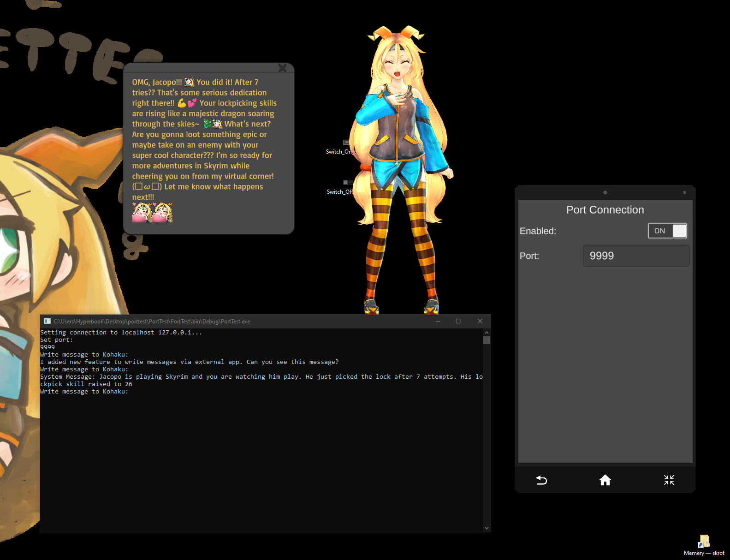Close the PortTest.exe console window
The image size is (730, 560).
click(480, 321)
